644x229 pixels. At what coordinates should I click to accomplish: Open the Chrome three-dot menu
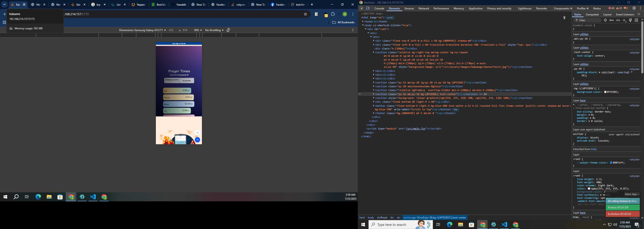pos(353,14)
